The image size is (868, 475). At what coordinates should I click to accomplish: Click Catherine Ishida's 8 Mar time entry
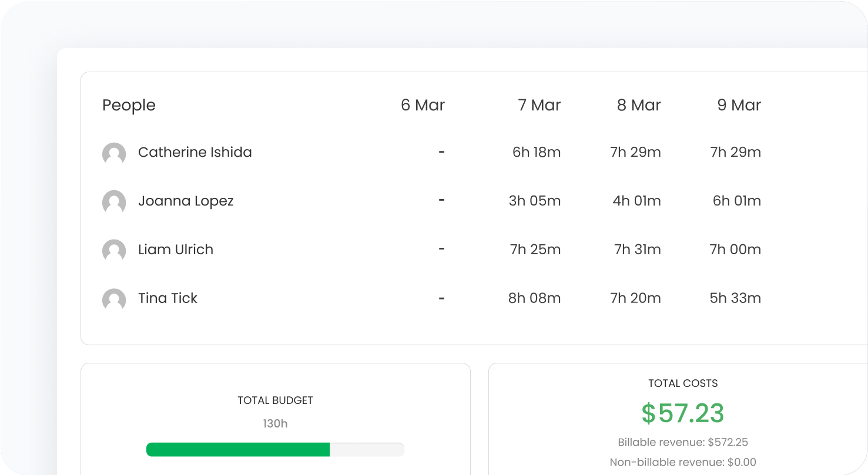(x=636, y=152)
